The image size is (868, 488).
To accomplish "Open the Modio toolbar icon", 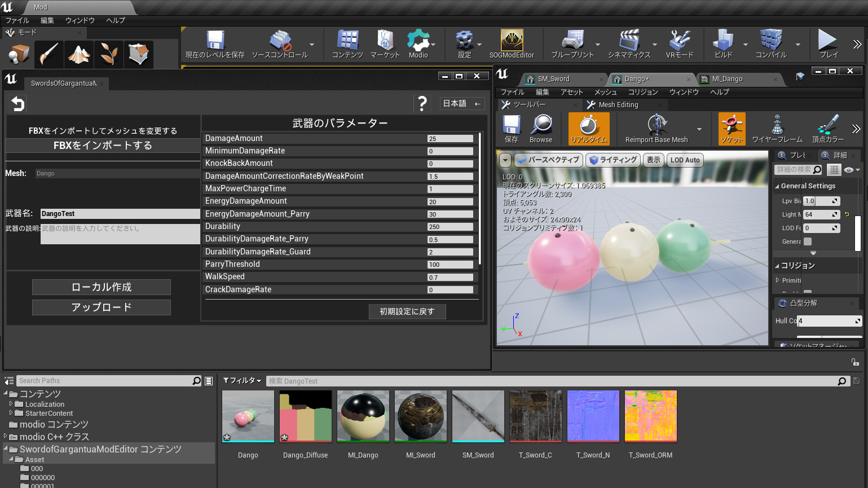I will click(x=418, y=43).
